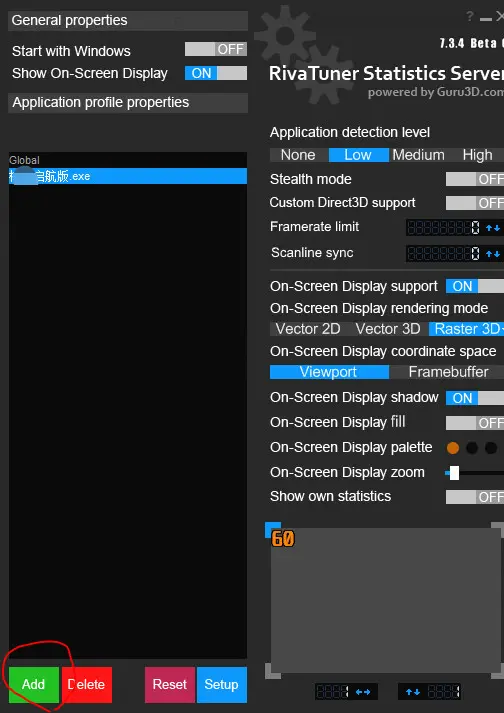Select the second OSD palette color dot

(472, 448)
